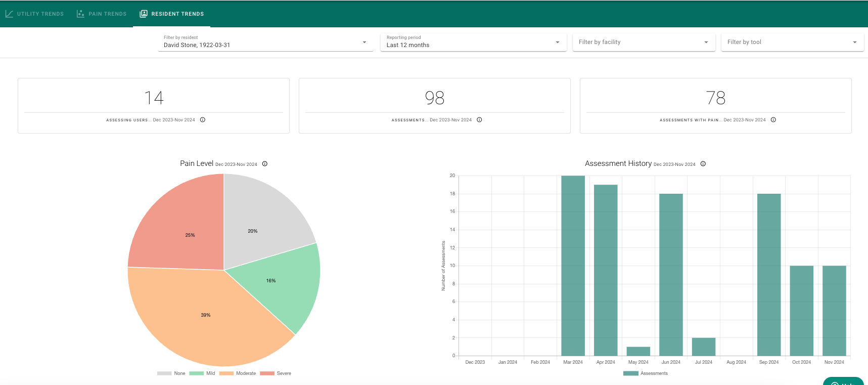Open the Filter by facility dropdown
Image resolution: width=868 pixels, height=385 pixels.
click(x=644, y=42)
